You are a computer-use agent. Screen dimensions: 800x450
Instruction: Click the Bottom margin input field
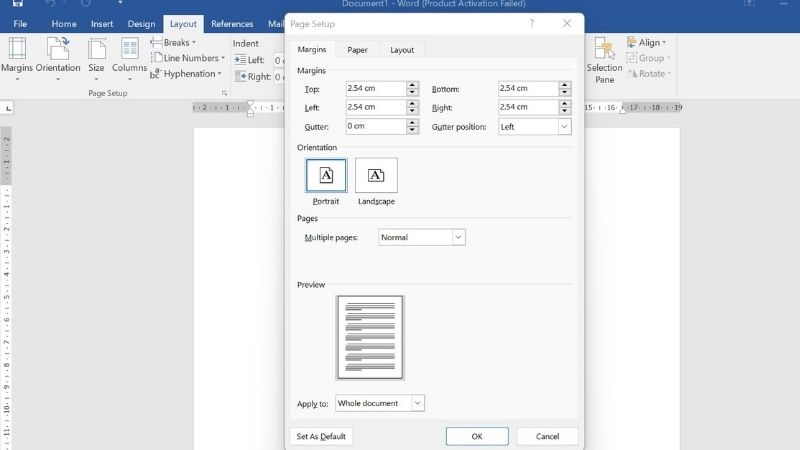528,88
